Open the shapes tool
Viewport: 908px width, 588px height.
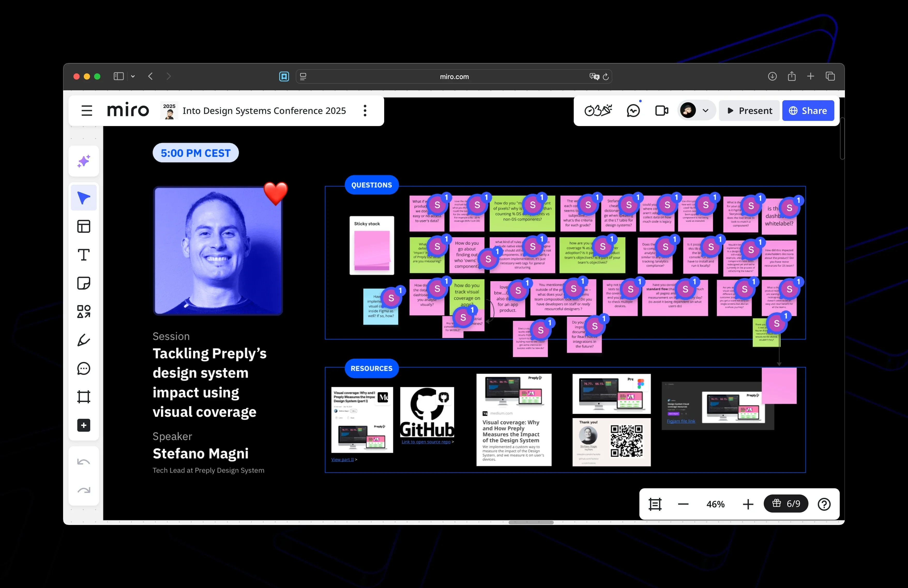point(84,312)
